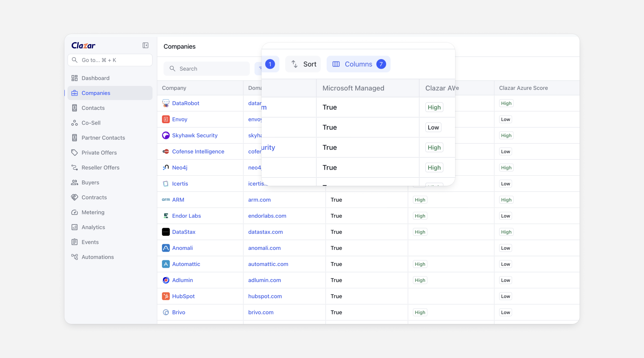Open the Metering section
This screenshot has height=358, width=644.
click(110, 212)
